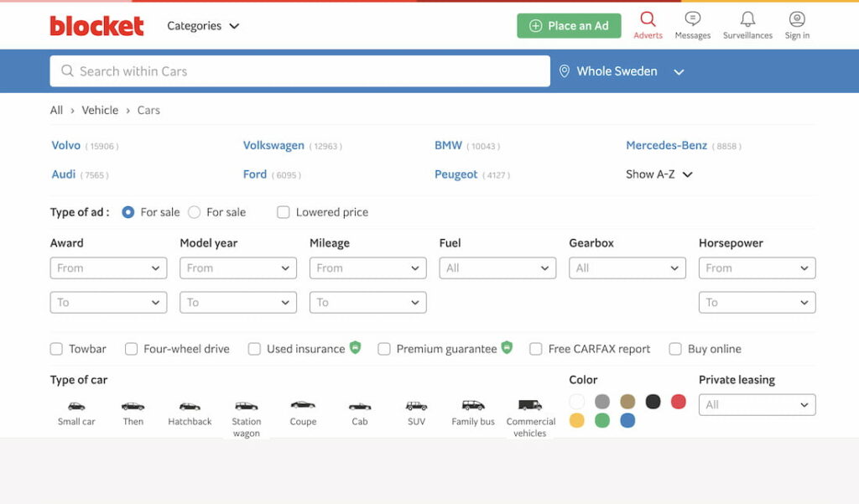Check the Four-wheel drive option

pos(132,349)
